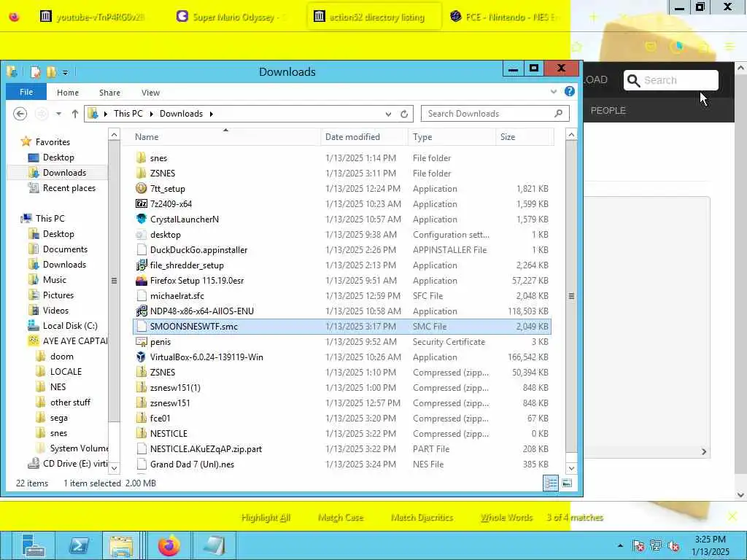Select the VirtualBox-6.0.24-139119-Win icon
The width and height of the screenshot is (747, 560).
click(141, 357)
